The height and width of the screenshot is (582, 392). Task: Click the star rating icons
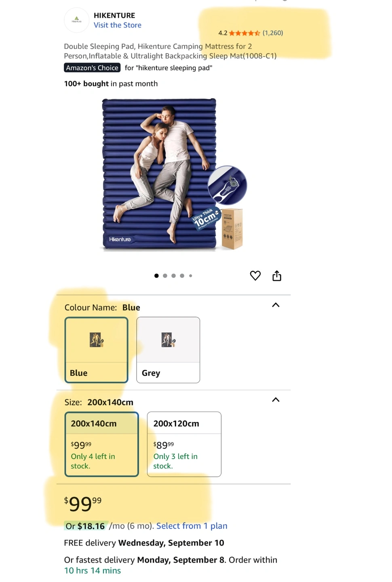(244, 33)
